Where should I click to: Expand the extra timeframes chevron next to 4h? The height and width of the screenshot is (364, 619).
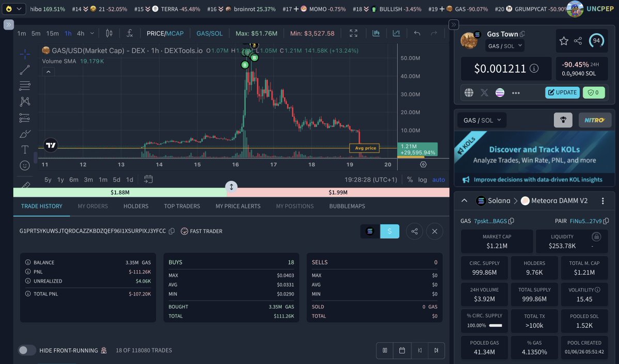point(91,32)
